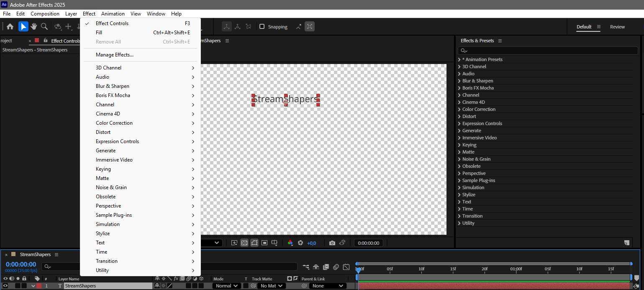Select the Selection (arrow) tool
Screen dimensions: 644x290
point(23,27)
